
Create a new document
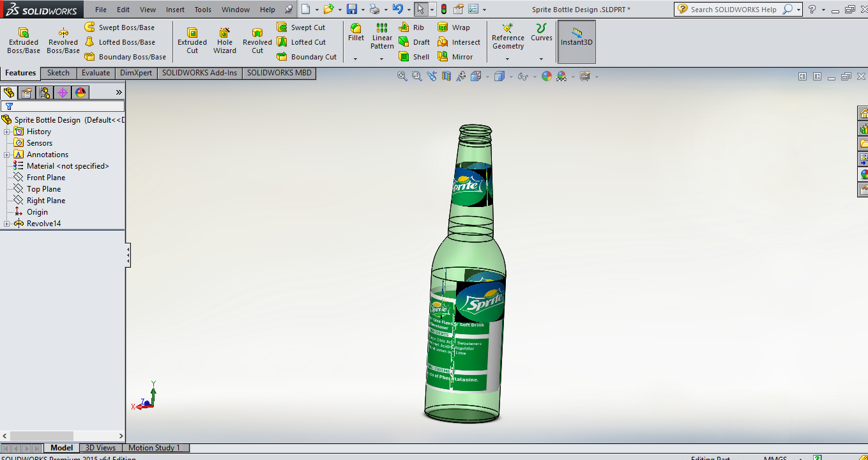[x=307, y=9]
